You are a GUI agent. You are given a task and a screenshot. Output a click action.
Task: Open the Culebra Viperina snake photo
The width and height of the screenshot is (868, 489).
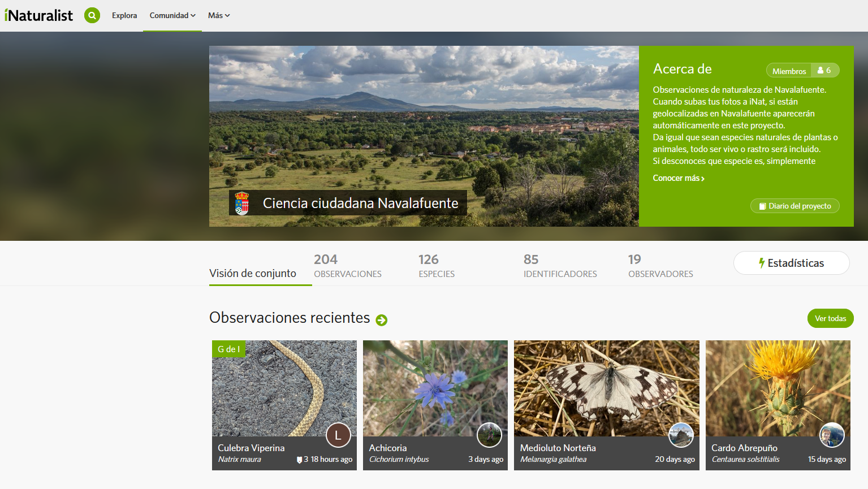[284, 388]
